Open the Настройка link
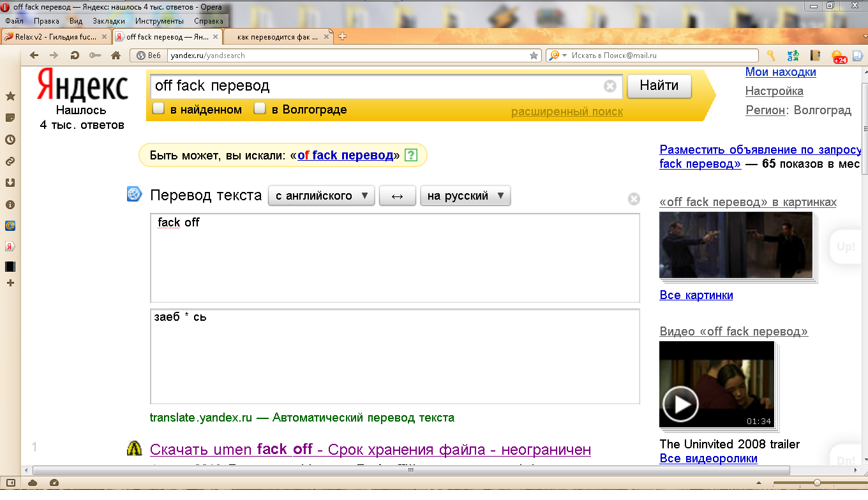Image resolution: width=868 pixels, height=500 pixels. point(774,91)
